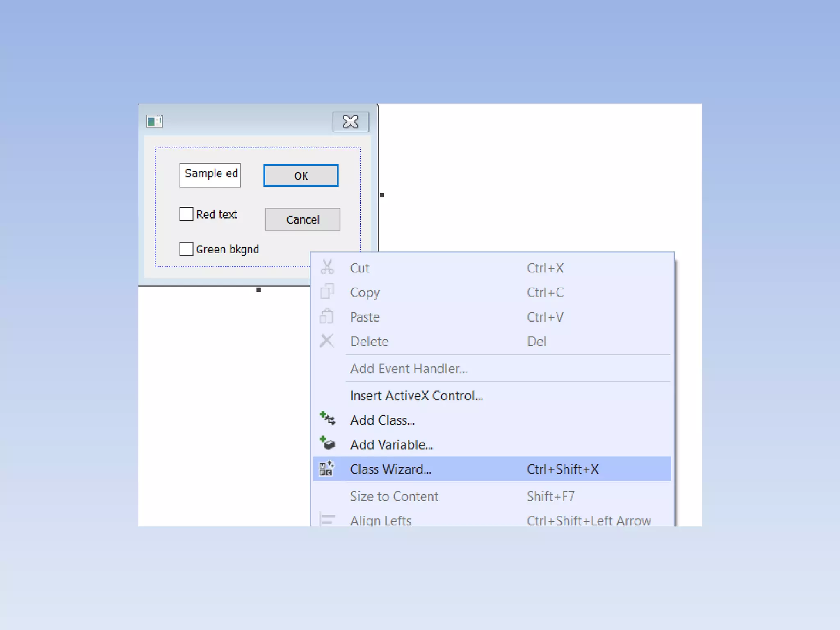
Task: Click the Class Wizard icon
Action: [327, 469]
